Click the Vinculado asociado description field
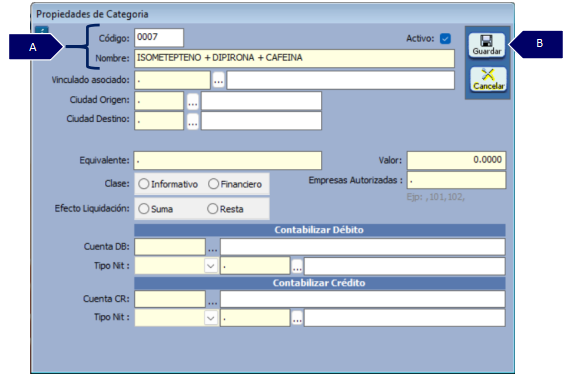This screenshot has height=376, width=581. pos(341,80)
